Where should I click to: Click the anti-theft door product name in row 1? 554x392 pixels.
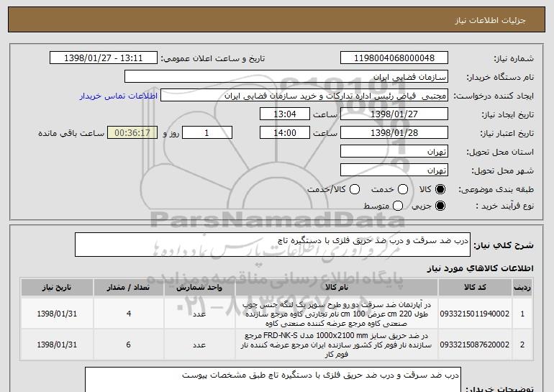tap(337, 314)
